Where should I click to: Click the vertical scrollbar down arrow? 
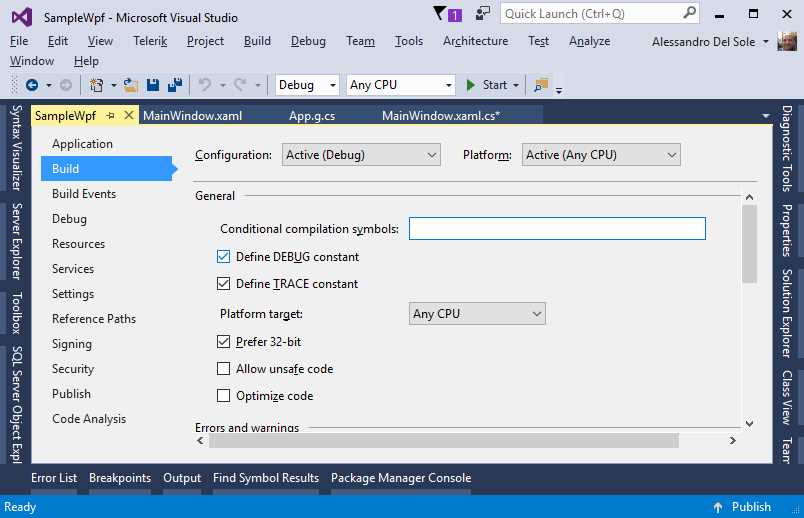(749, 424)
